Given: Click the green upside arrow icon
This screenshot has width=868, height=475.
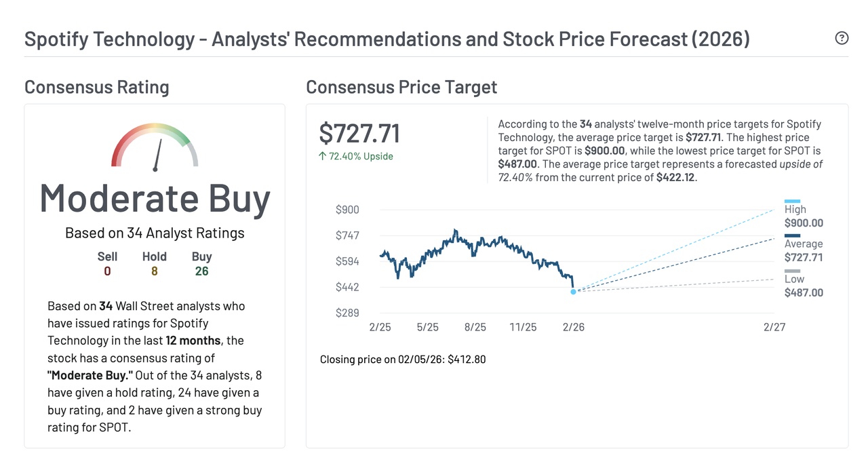Looking at the screenshot, I should pos(323,156).
